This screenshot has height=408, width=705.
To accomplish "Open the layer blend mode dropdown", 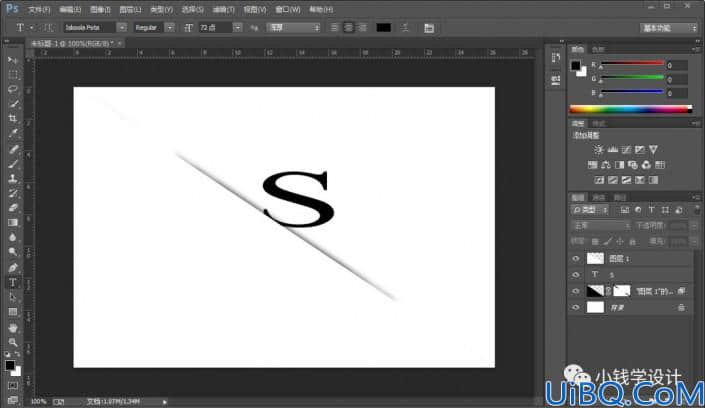I will (x=601, y=225).
